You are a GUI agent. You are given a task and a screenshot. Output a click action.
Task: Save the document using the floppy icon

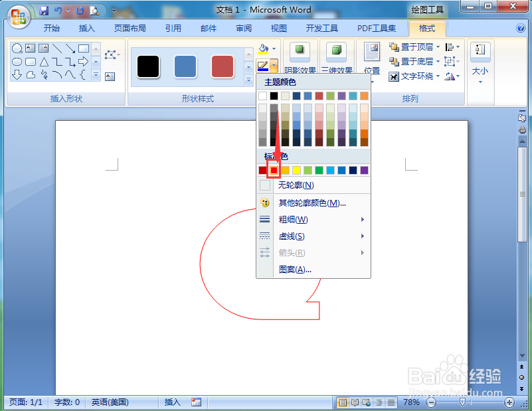[44, 11]
